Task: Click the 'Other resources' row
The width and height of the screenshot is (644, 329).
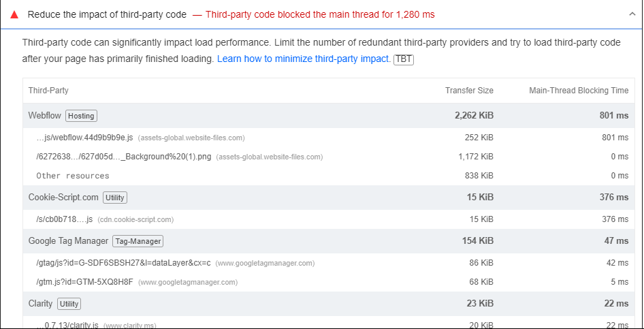Action: pos(73,176)
